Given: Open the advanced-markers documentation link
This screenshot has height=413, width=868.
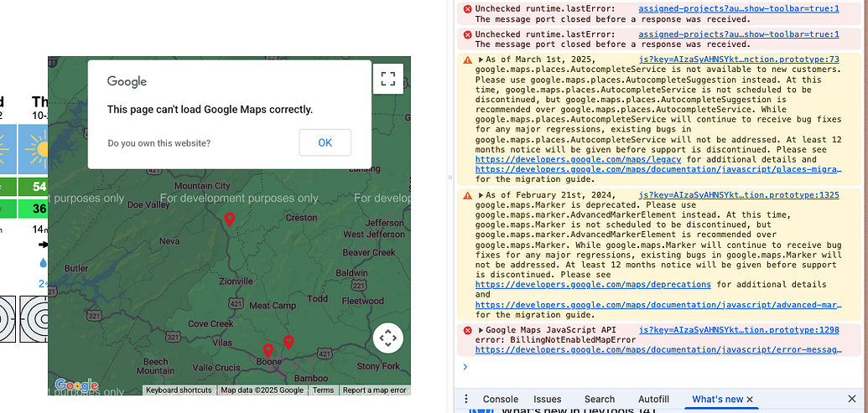Looking at the screenshot, I should coord(658,305).
